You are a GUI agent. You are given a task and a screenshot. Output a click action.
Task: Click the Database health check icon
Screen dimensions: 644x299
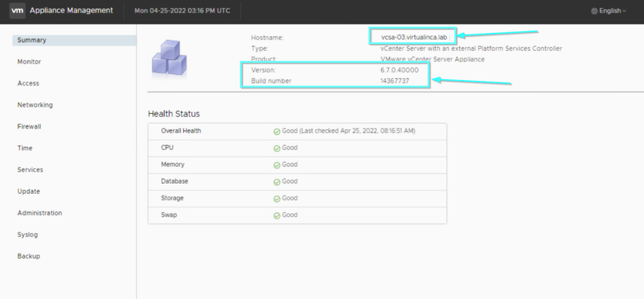point(277,181)
